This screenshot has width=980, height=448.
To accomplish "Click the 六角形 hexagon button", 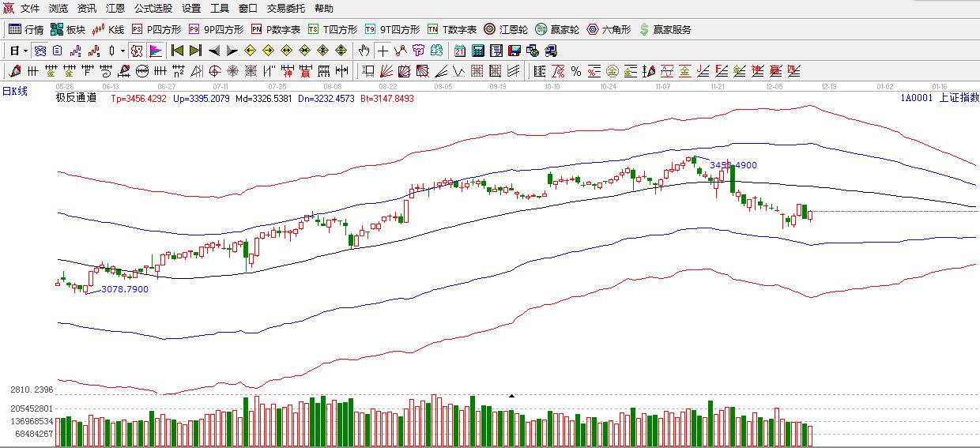I will [609, 29].
